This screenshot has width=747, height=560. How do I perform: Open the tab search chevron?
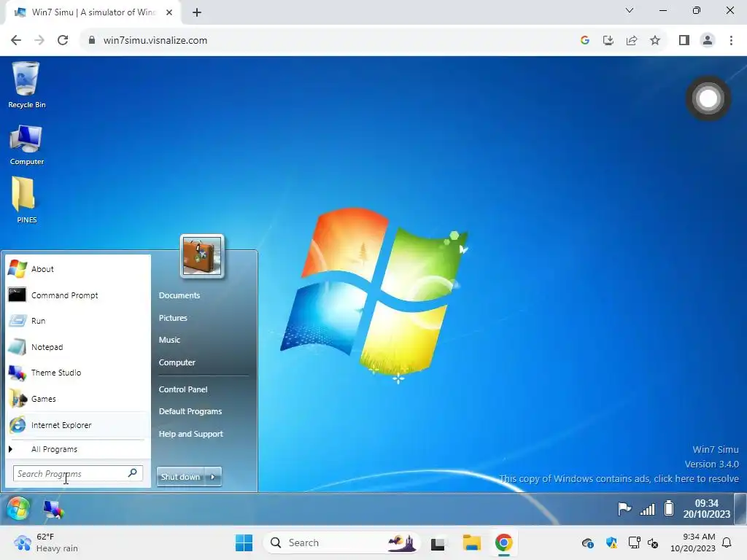pos(630,10)
